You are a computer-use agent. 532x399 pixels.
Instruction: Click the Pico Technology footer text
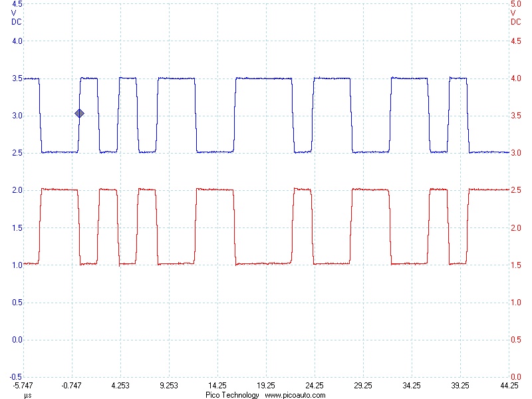pyautogui.click(x=232, y=395)
